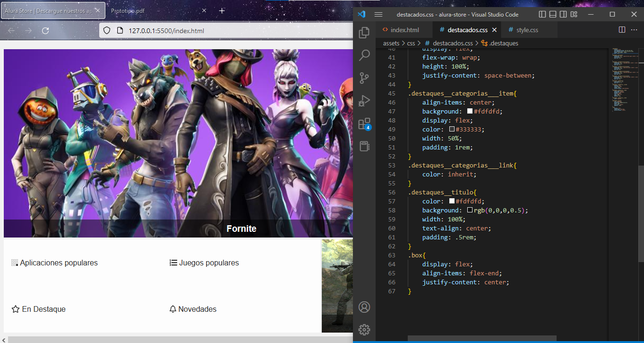
Task: Open editor More Actions ellipsis menu
Action: tap(634, 30)
